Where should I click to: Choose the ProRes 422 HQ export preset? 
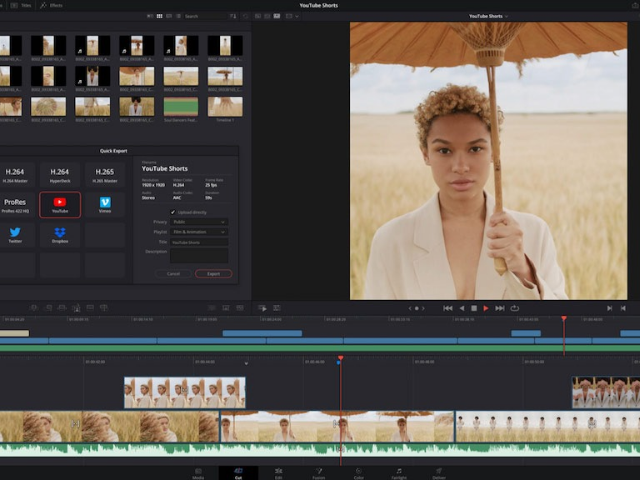click(15, 205)
